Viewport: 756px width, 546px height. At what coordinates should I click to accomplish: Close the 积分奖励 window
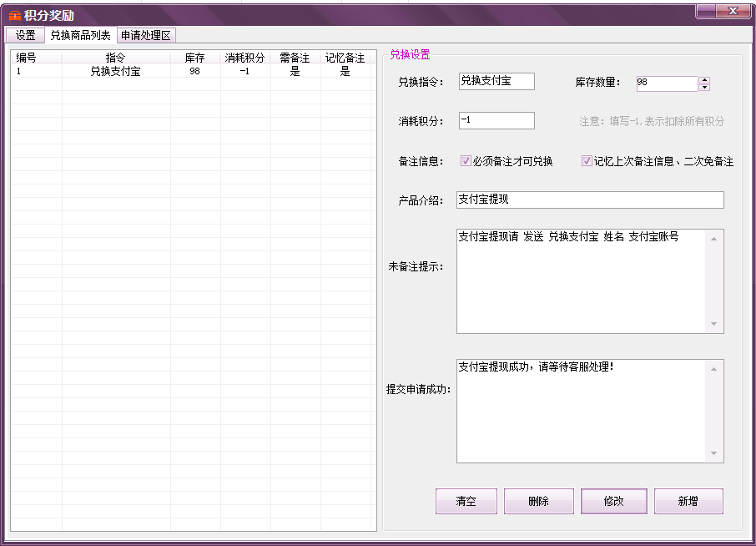(732, 10)
